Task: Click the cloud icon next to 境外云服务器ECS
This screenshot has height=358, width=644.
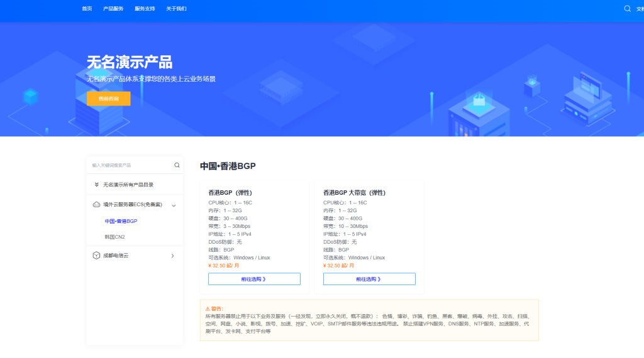Action: coord(96,205)
